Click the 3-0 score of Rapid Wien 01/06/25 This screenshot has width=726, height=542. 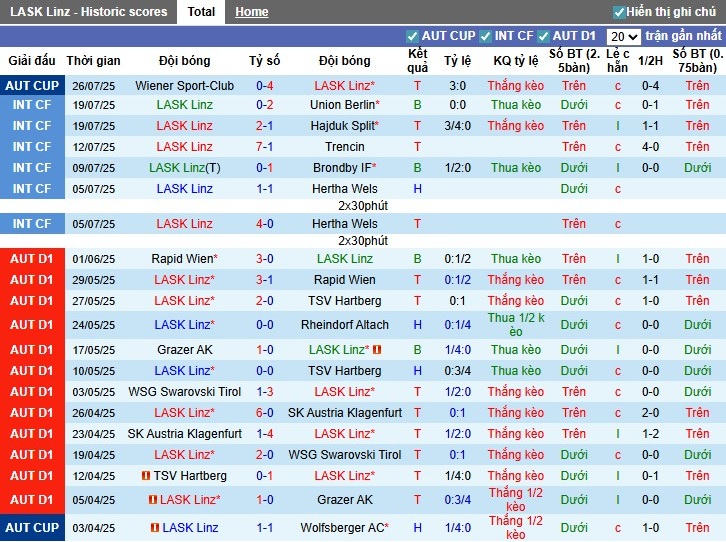click(x=264, y=259)
